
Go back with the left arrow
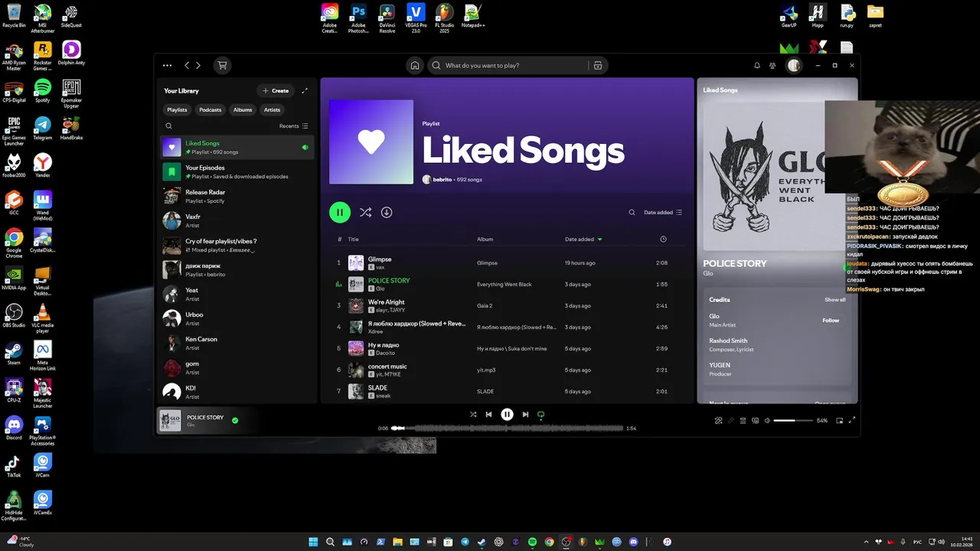[187, 65]
